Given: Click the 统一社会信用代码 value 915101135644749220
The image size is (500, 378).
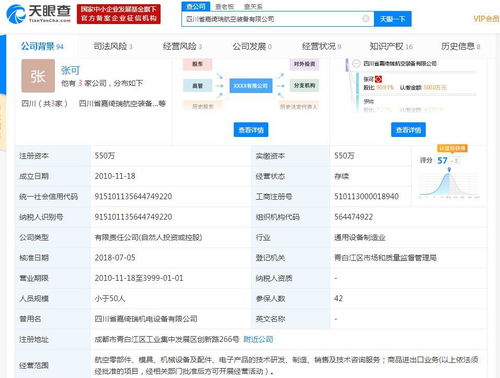Looking at the screenshot, I should point(133,196).
